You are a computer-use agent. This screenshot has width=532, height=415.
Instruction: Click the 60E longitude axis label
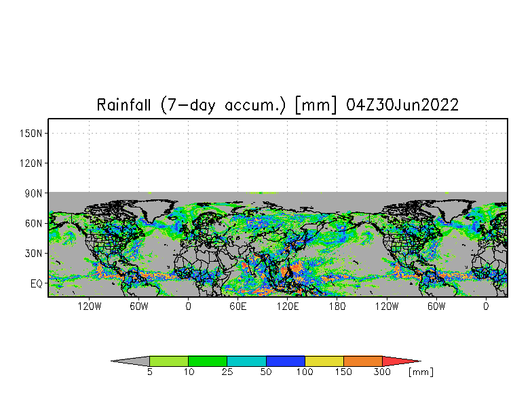coord(237,307)
